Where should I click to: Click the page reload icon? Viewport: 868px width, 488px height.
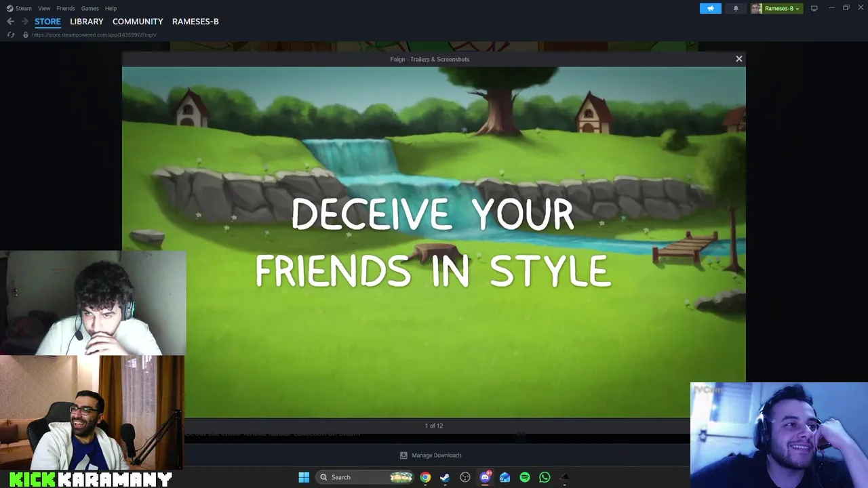(10, 35)
